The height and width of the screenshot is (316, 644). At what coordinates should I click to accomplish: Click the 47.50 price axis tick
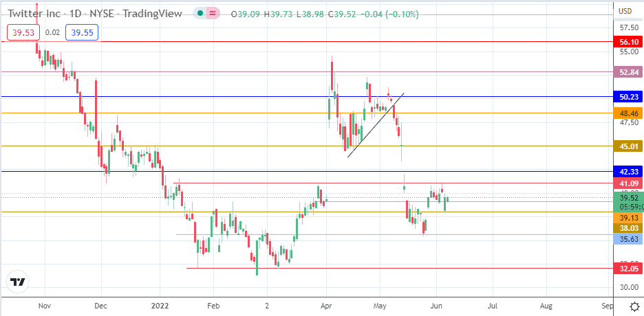tap(629, 122)
